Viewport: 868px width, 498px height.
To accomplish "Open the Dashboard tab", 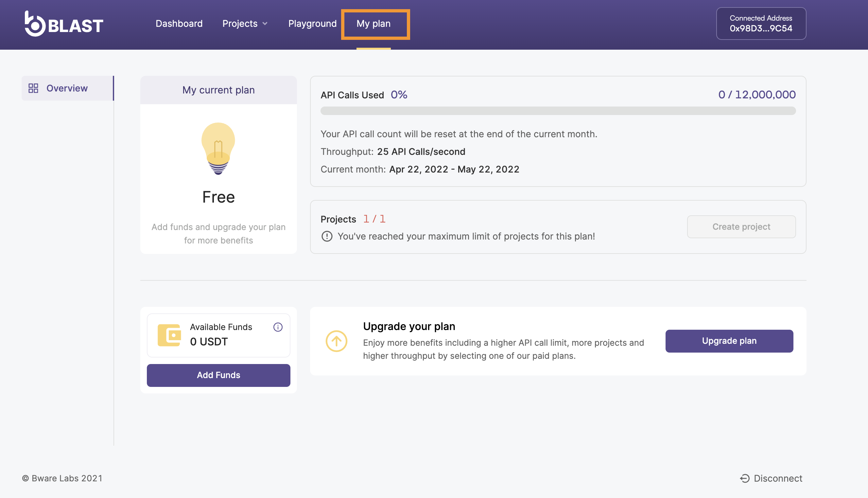I will pyautogui.click(x=179, y=24).
